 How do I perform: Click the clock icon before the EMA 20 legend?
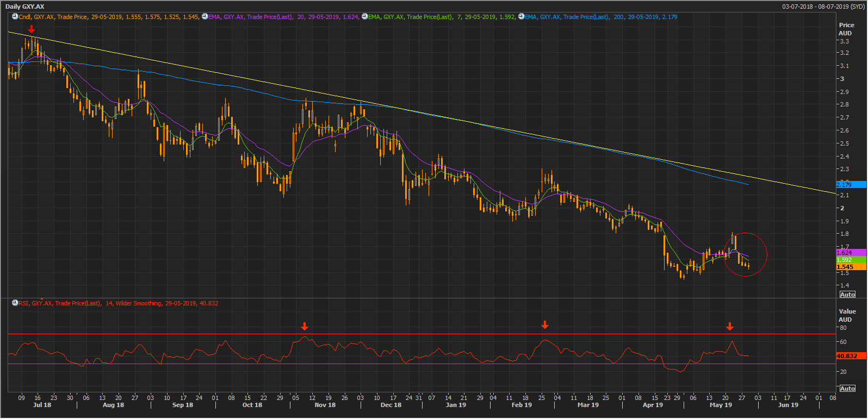point(204,17)
